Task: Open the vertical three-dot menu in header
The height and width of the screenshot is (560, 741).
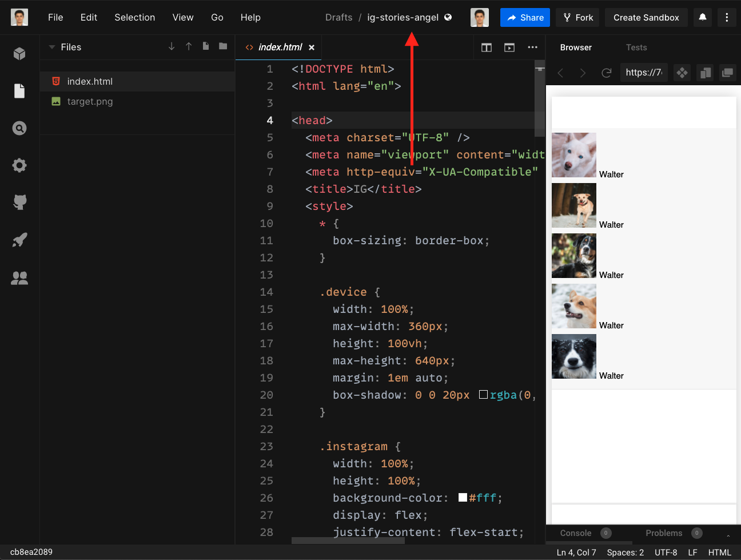Action: pyautogui.click(x=727, y=17)
